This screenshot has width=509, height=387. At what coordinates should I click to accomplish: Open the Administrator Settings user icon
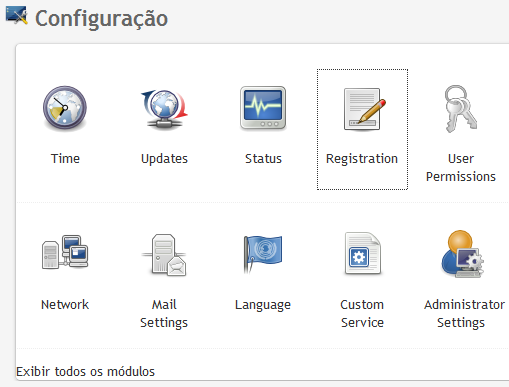point(462,254)
